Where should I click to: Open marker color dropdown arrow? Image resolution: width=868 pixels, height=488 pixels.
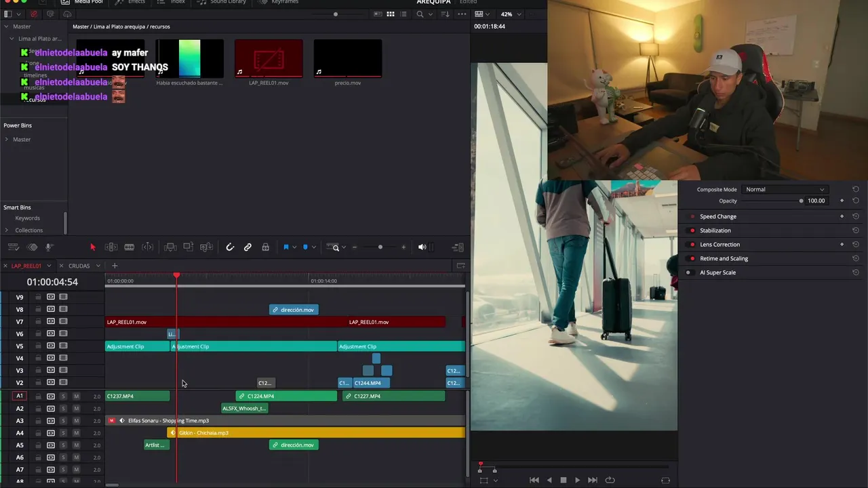coord(313,247)
